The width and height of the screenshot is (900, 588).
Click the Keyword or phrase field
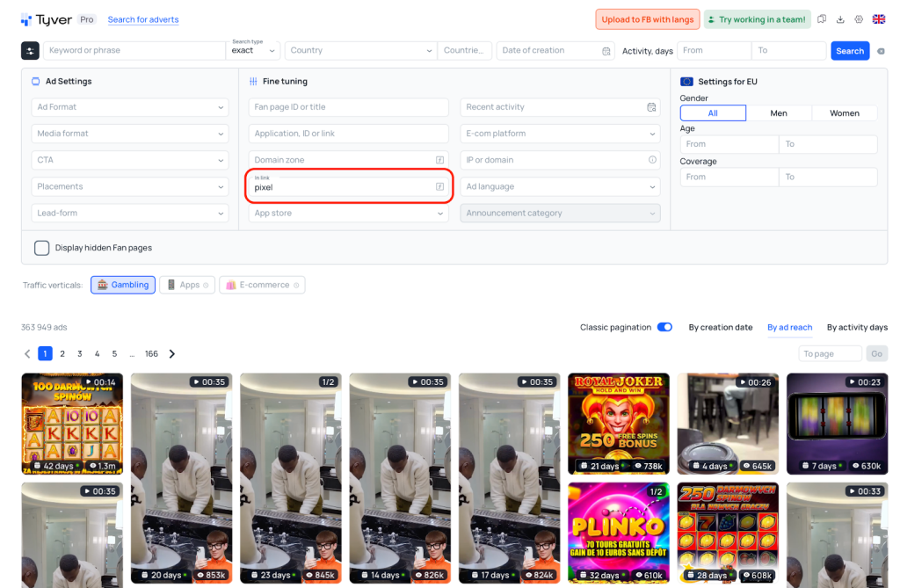[134, 51]
